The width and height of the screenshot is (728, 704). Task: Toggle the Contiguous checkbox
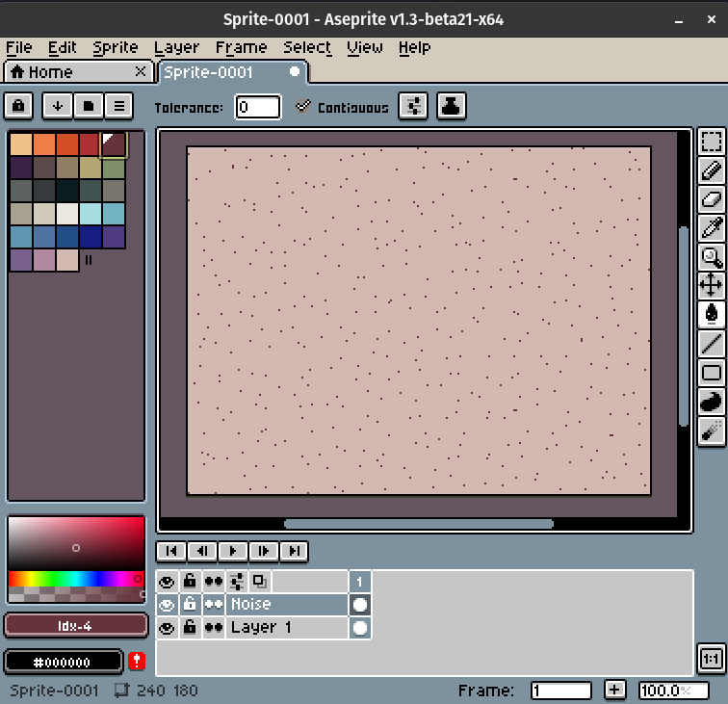(x=304, y=107)
